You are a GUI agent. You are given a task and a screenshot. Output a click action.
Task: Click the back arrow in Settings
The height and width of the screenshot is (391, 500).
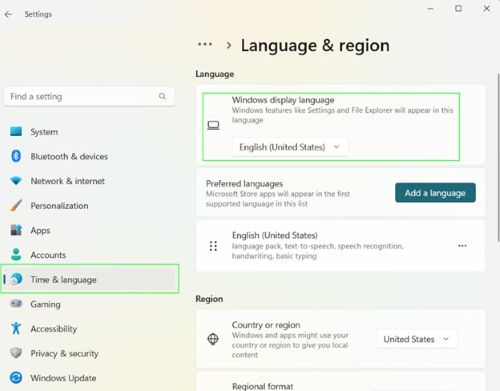[x=8, y=14]
